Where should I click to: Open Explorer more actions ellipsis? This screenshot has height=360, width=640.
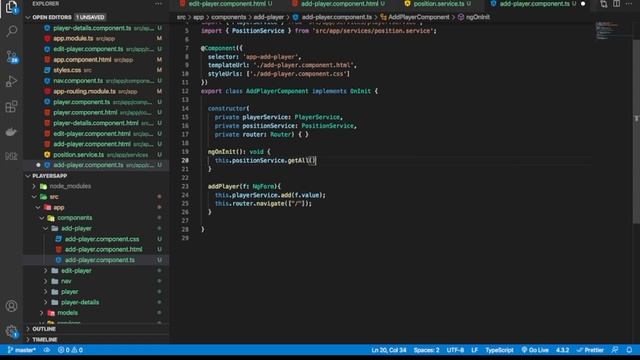158,4
